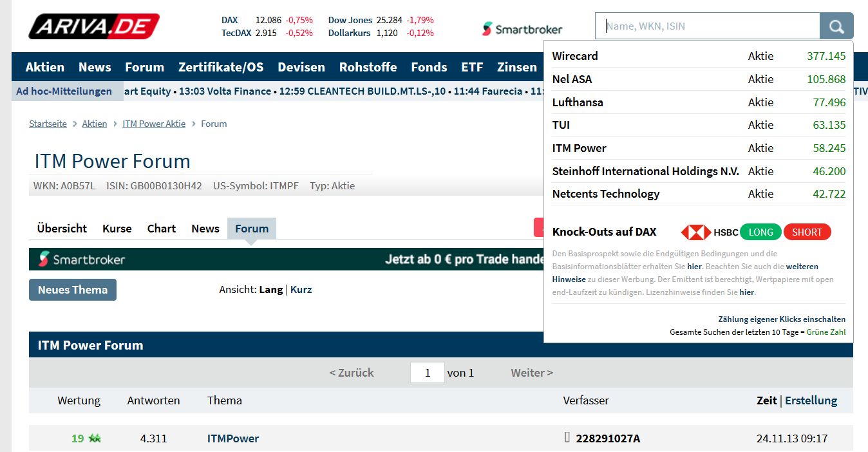This screenshot has width=868, height=452.
Task: Click the icon before author 228291027A
Action: [x=567, y=438]
